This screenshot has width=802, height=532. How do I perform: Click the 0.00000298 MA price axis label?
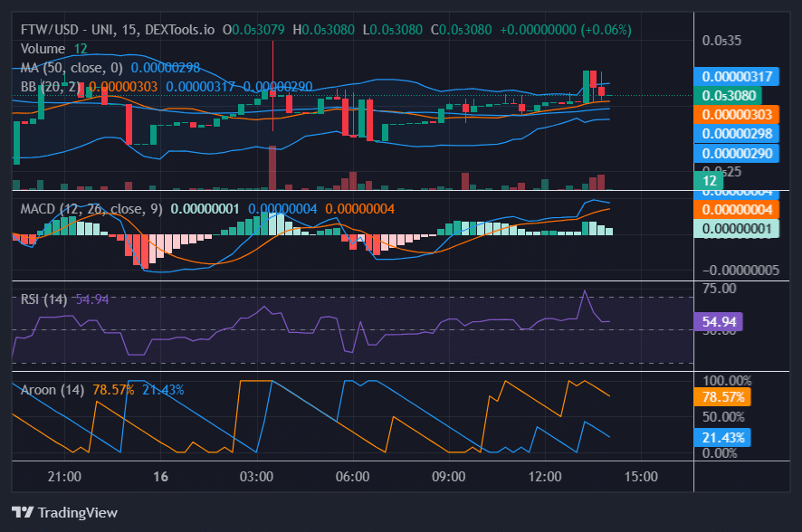[x=737, y=134]
